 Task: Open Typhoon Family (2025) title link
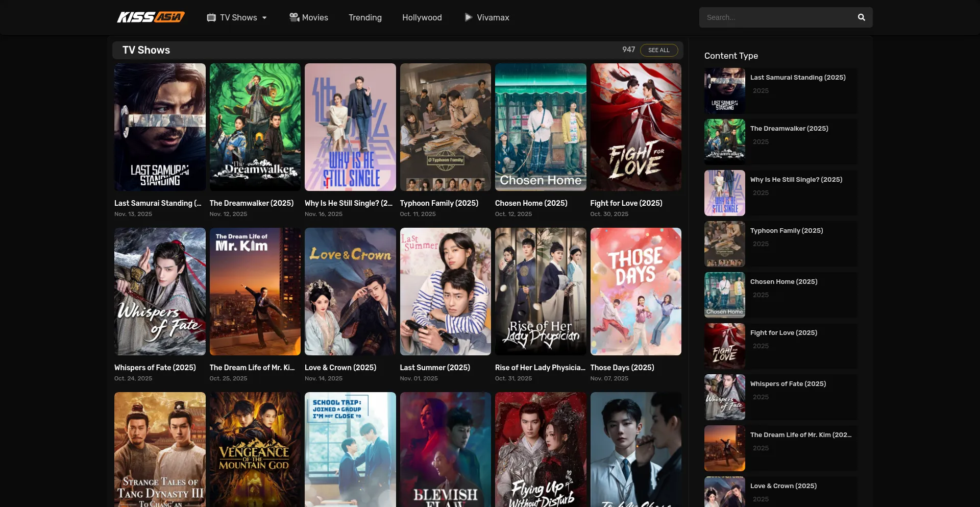pos(439,203)
